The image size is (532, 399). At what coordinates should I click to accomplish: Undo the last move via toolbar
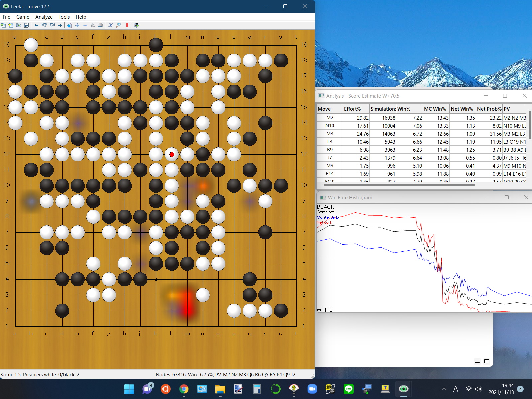coord(44,25)
